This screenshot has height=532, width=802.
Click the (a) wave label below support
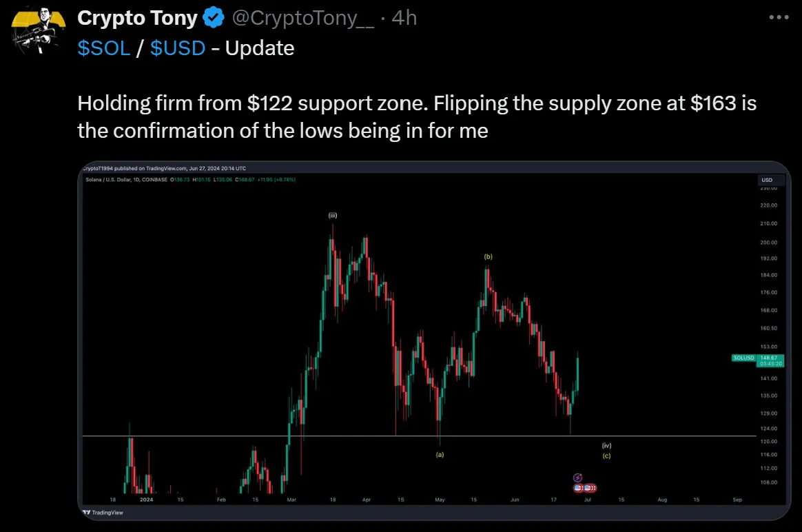click(x=440, y=454)
